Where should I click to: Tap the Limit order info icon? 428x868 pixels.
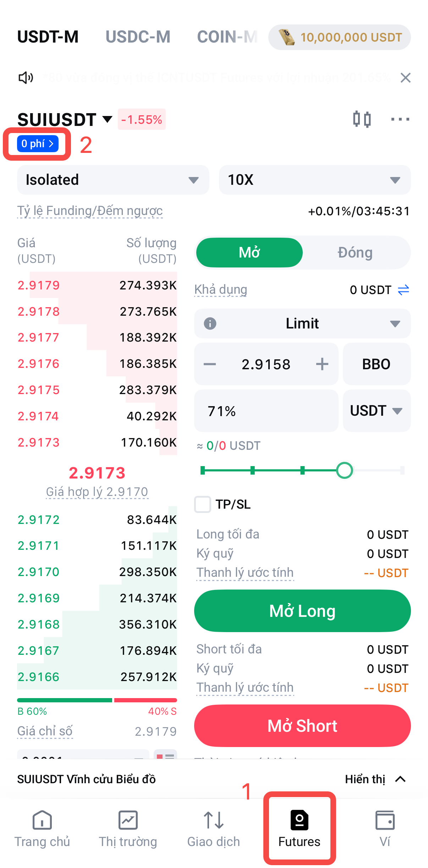[x=210, y=324]
